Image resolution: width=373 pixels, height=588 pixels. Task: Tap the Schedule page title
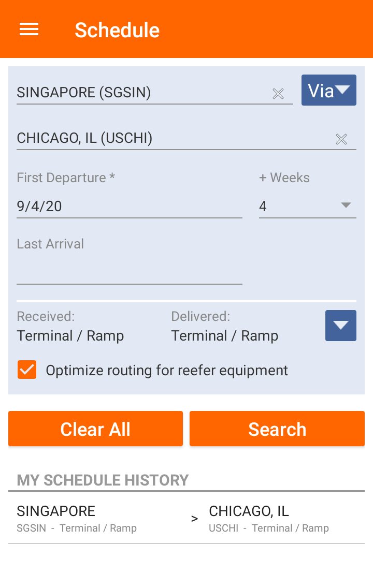point(117,30)
